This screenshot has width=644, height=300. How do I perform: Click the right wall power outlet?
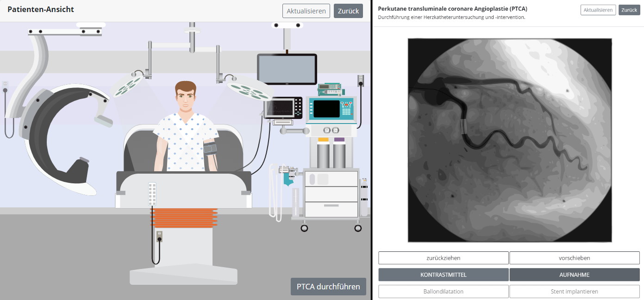click(361, 81)
